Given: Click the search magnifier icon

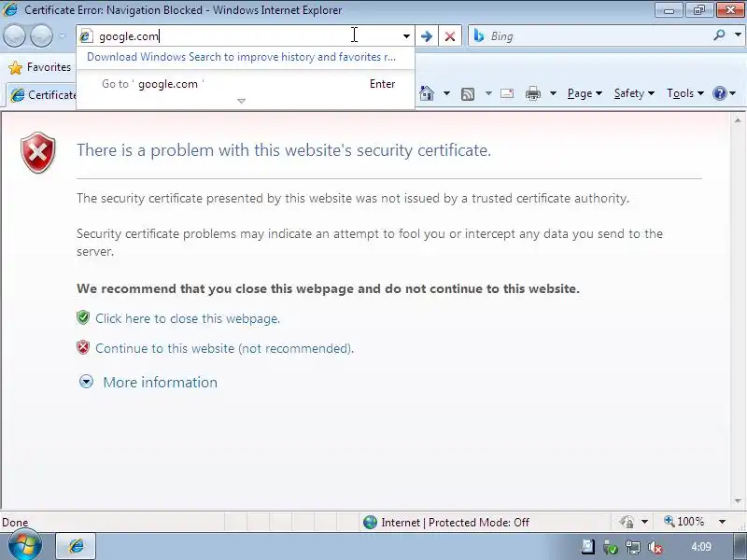Looking at the screenshot, I should (719, 35).
